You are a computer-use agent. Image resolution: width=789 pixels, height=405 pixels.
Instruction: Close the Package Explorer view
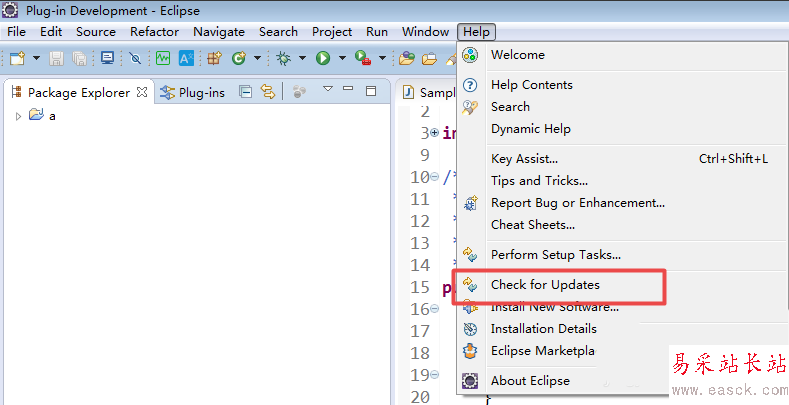[142, 92]
